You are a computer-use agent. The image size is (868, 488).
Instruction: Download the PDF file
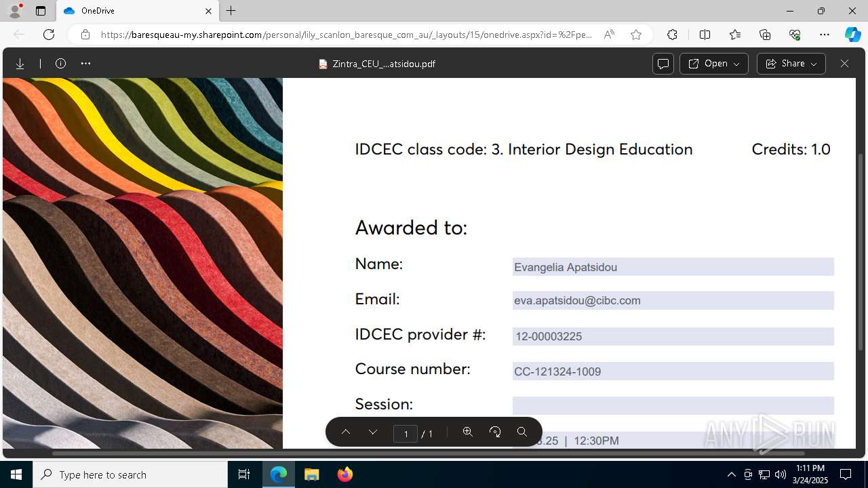pos(20,64)
